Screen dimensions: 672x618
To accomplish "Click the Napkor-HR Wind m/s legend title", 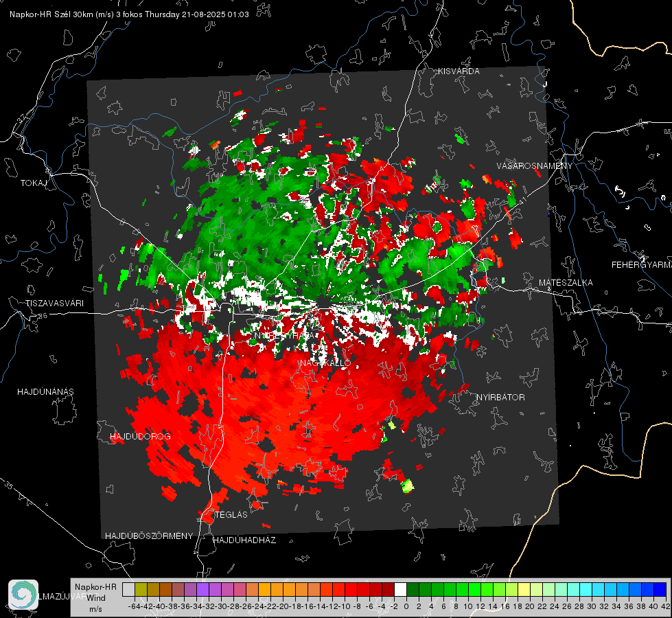I will [x=95, y=598].
